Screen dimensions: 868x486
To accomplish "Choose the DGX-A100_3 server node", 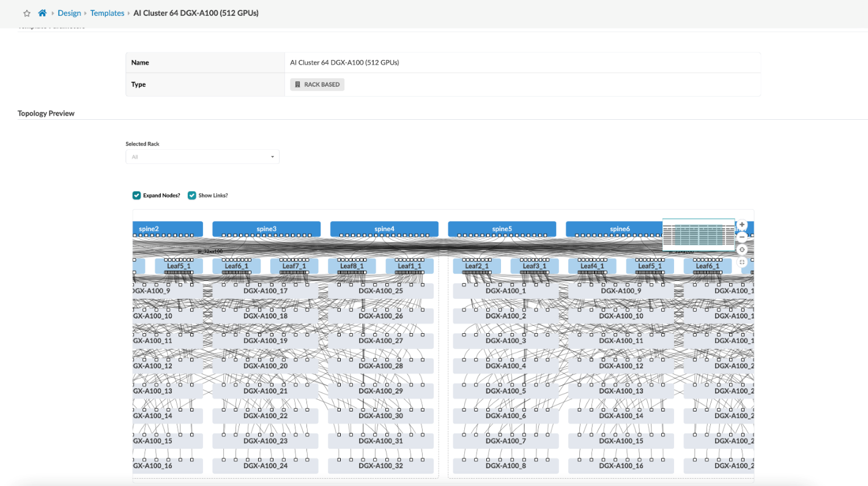I will [506, 341].
